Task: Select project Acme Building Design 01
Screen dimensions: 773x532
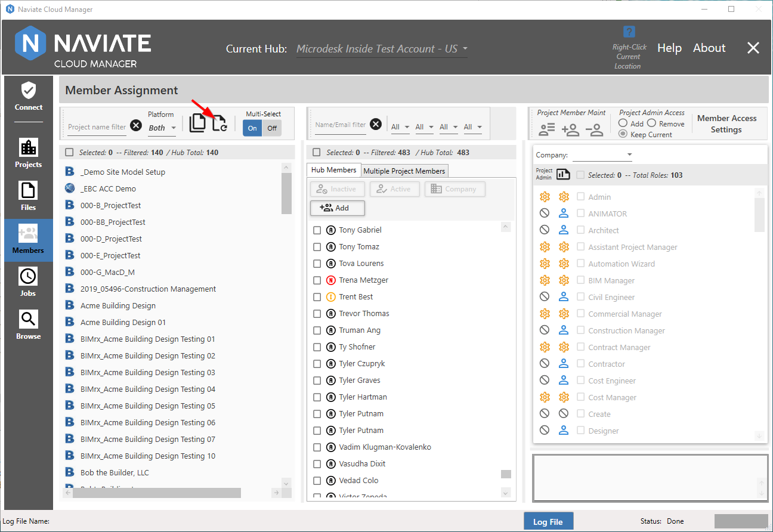Action: pos(123,322)
